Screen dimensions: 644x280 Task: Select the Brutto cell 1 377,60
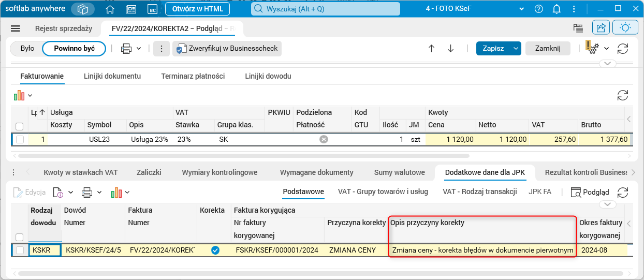(605, 139)
